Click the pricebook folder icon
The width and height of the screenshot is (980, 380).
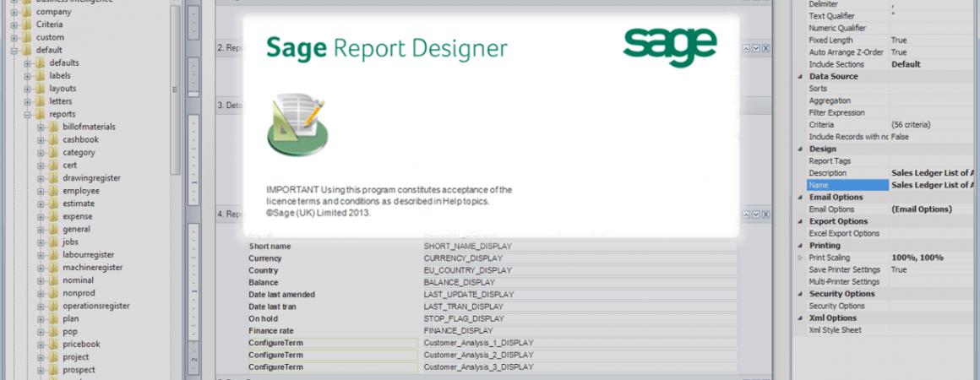pyautogui.click(x=53, y=345)
